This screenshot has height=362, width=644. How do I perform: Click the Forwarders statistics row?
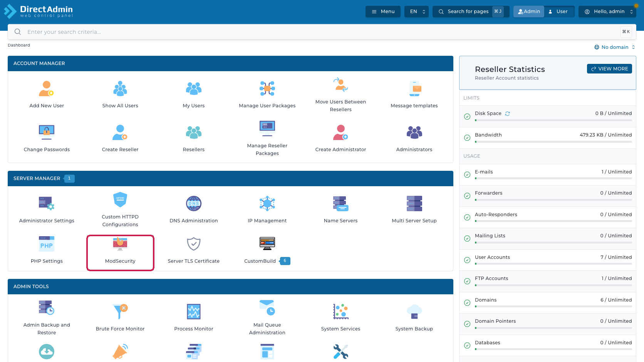click(547, 196)
